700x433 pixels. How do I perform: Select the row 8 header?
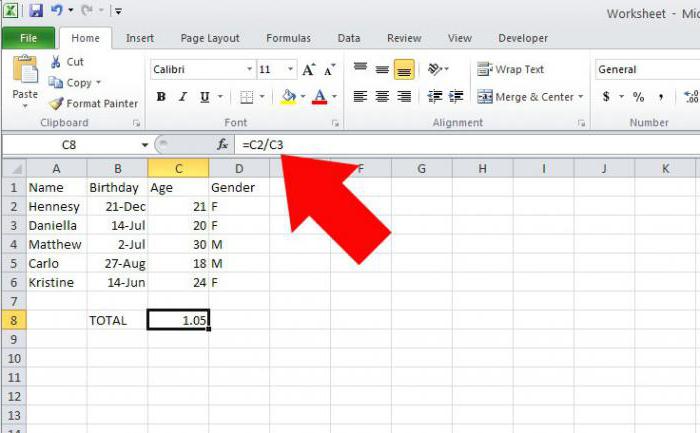click(x=14, y=321)
